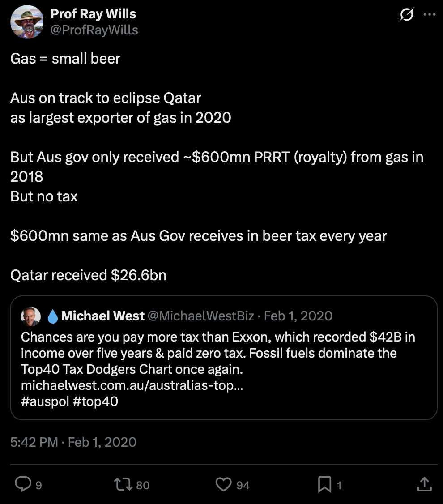Screen dimensions: 443x504
Task: Click the Grok icon at top right
Action: [x=406, y=15]
